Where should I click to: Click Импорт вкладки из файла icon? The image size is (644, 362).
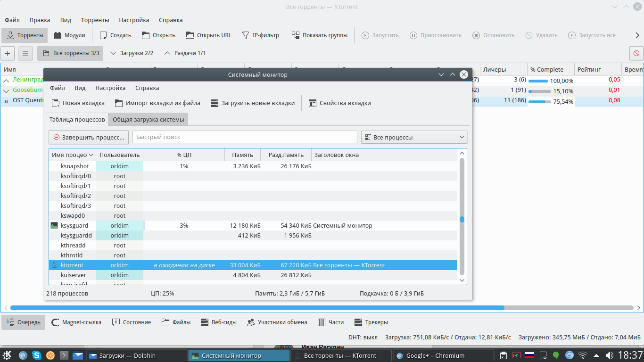point(119,103)
